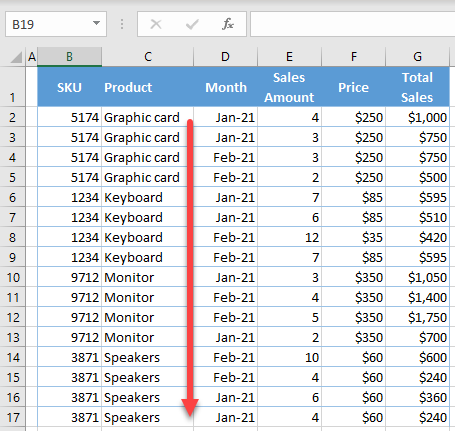
Task: Select the $1,000 total sales cell
Action: (417, 117)
